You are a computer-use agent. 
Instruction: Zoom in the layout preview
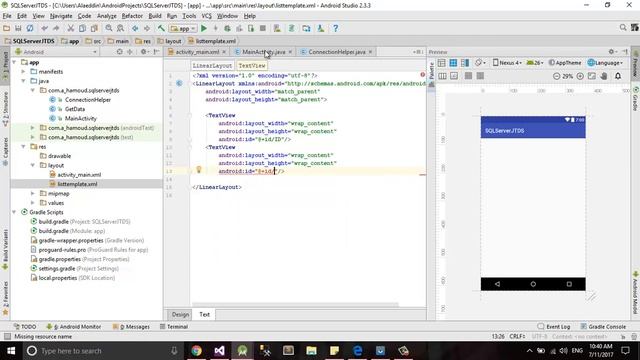pos(580,76)
